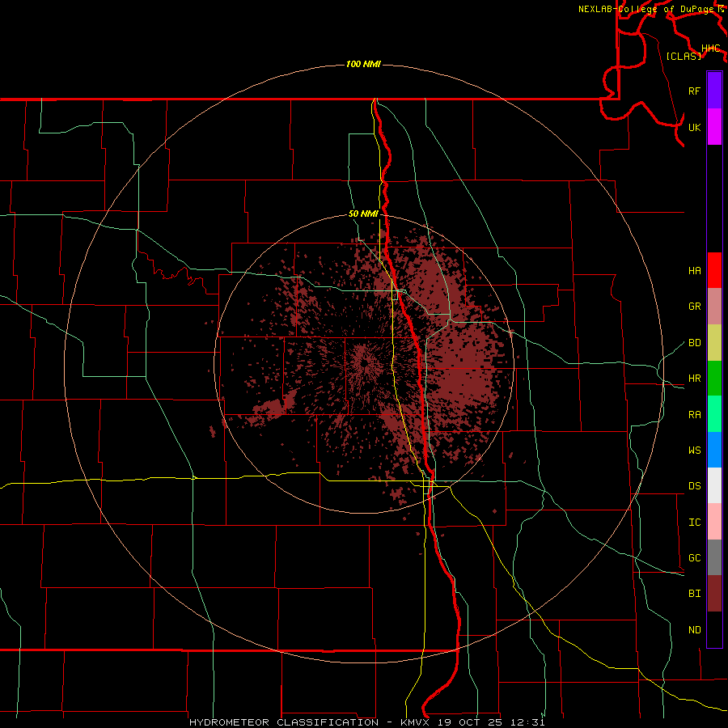Click the HR legend label
The image size is (728, 728).
tap(695, 379)
